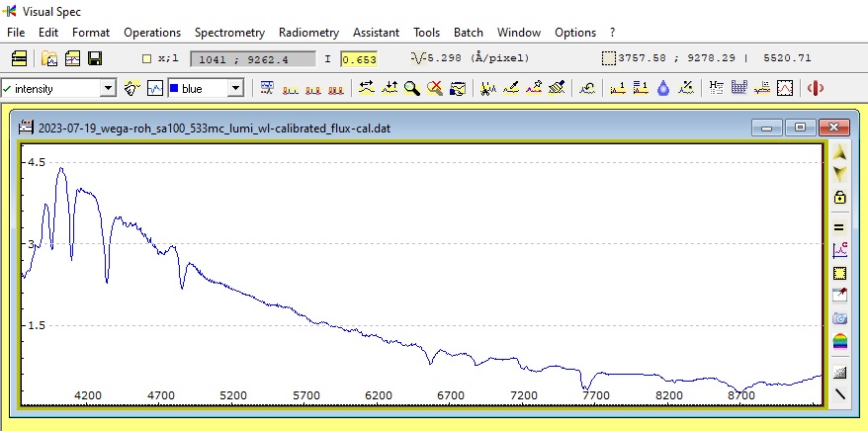This screenshot has width=868, height=431.
Task: Click the percent over spectrum icon
Action: [x=686, y=88]
